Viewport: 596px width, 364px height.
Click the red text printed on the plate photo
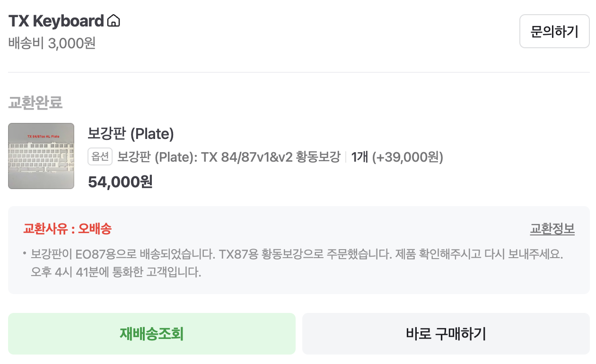pos(41,136)
